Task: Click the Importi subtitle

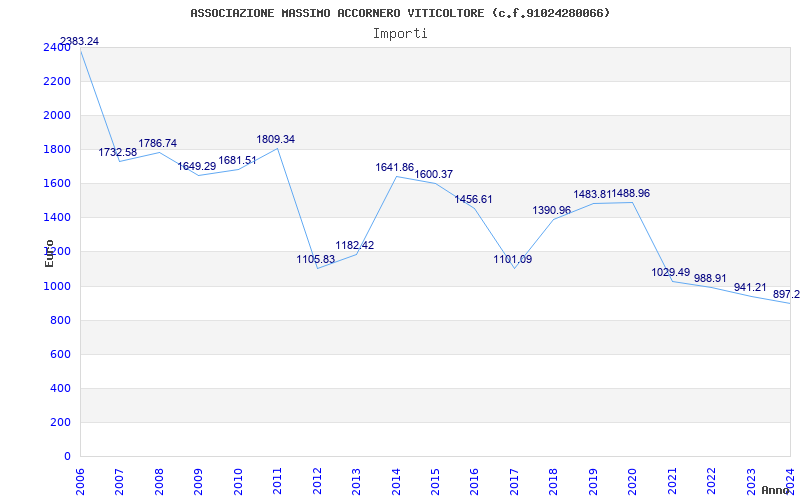Action: coord(400,34)
